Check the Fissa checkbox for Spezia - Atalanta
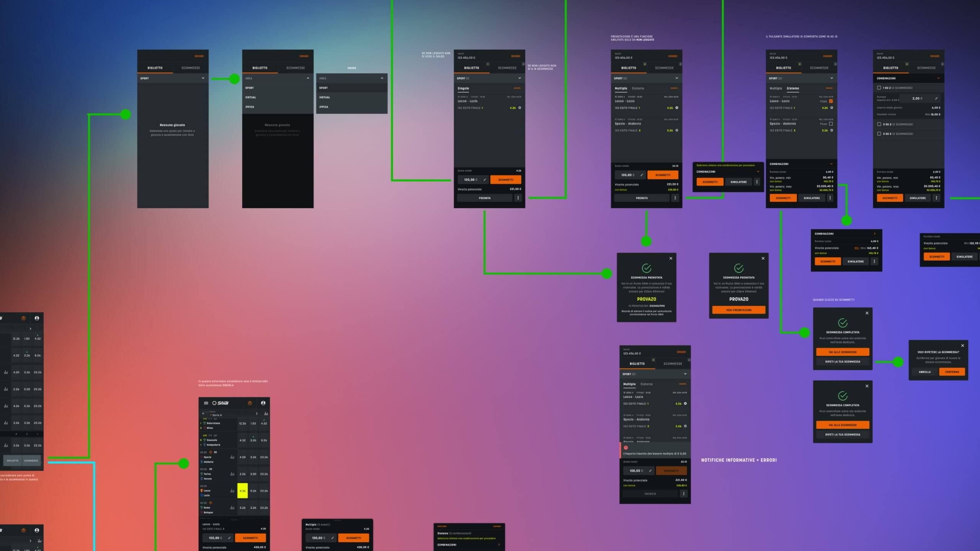Viewport: 980px width, 551px height. (831, 124)
